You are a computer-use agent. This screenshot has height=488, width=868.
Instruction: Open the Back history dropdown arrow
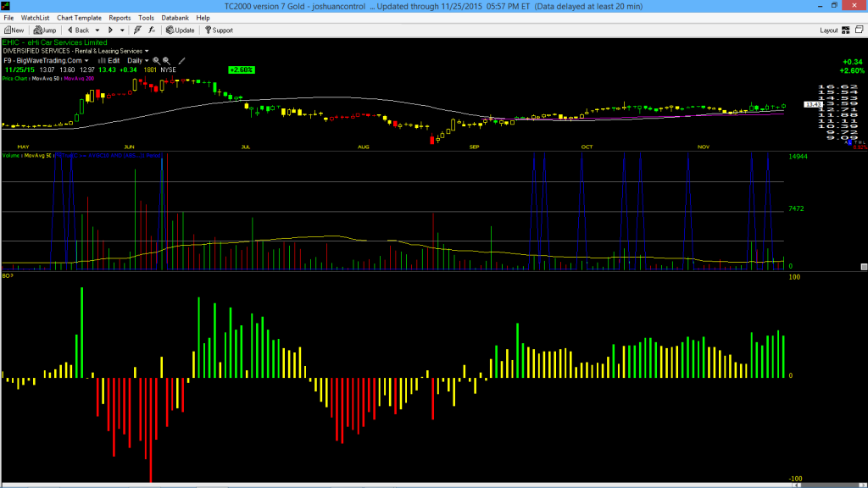97,30
